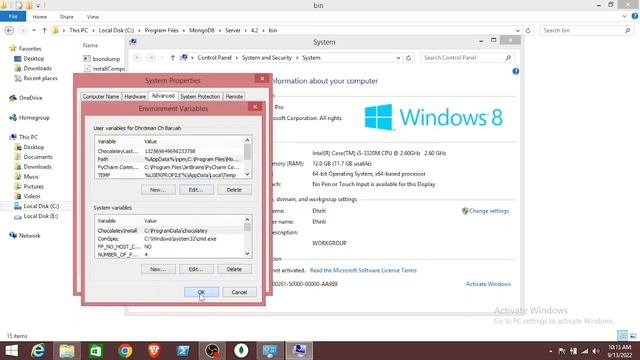Switch to Advanced tab
The height and width of the screenshot is (360, 640).
click(163, 96)
